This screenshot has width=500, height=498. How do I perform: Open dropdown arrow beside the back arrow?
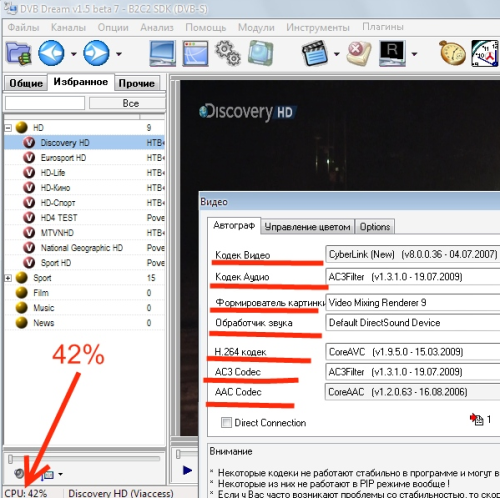pyautogui.click(x=74, y=54)
